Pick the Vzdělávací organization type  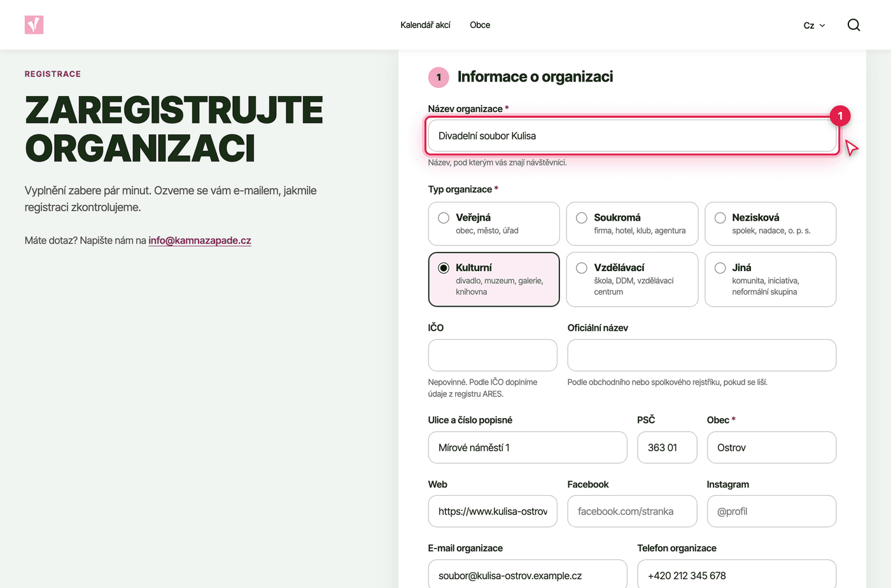tap(632, 279)
